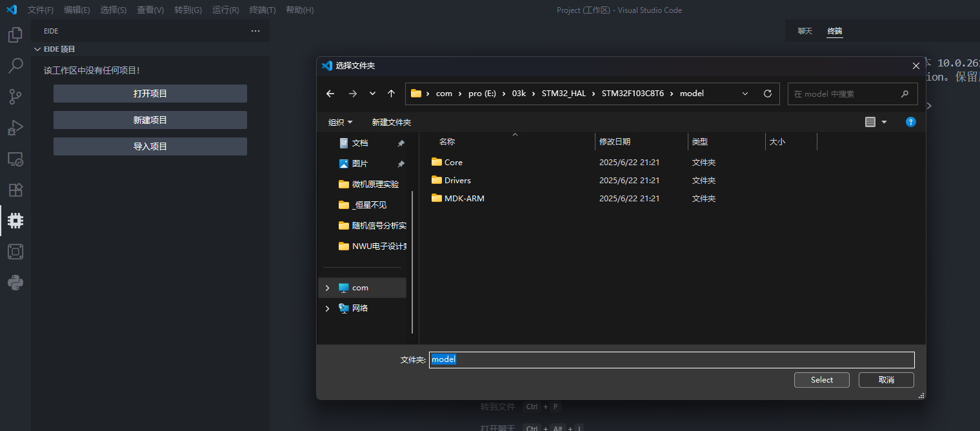Refresh the folder listing in dialog

[x=768, y=94]
